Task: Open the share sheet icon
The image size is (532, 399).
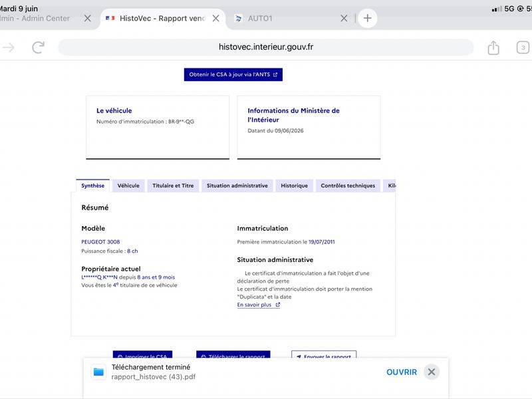Action: click(x=493, y=47)
